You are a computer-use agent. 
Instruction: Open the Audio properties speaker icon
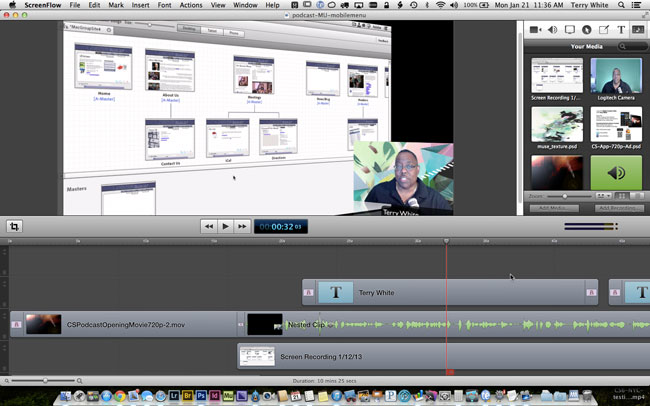pos(552,30)
